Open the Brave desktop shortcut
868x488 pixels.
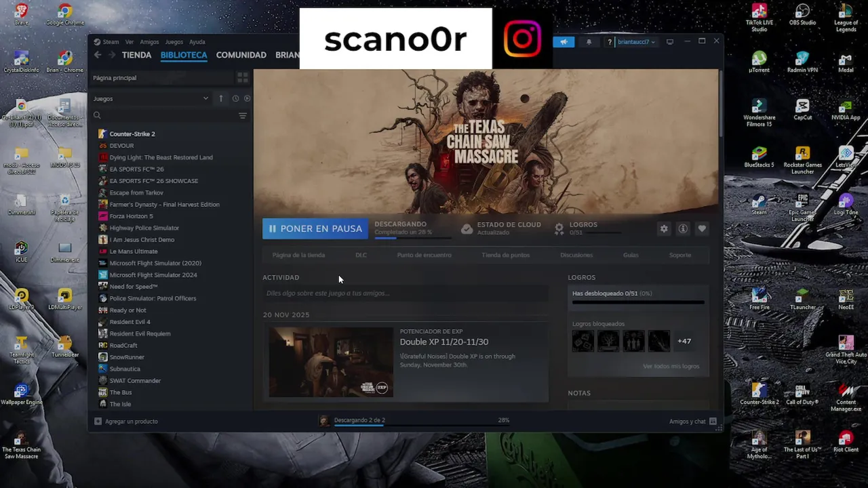tap(22, 15)
